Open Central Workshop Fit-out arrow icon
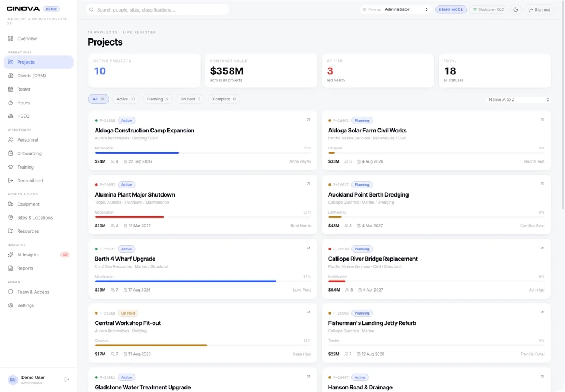Viewport: 565px width, 392px height. (x=309, y=312)
